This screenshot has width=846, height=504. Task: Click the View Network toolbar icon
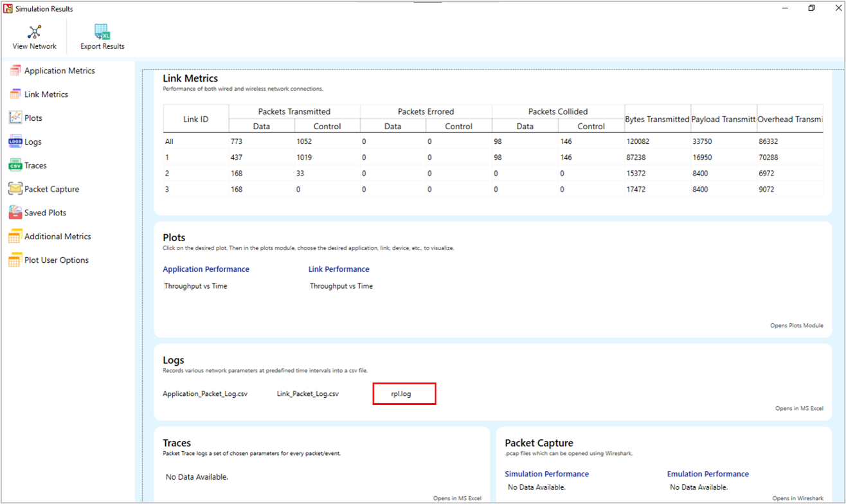35,32
